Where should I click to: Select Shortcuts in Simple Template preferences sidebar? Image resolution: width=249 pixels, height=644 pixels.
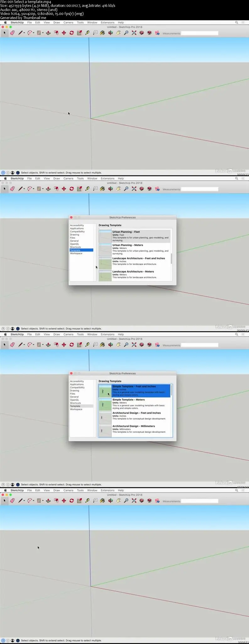pyautogui.click(x=75, y=403)
